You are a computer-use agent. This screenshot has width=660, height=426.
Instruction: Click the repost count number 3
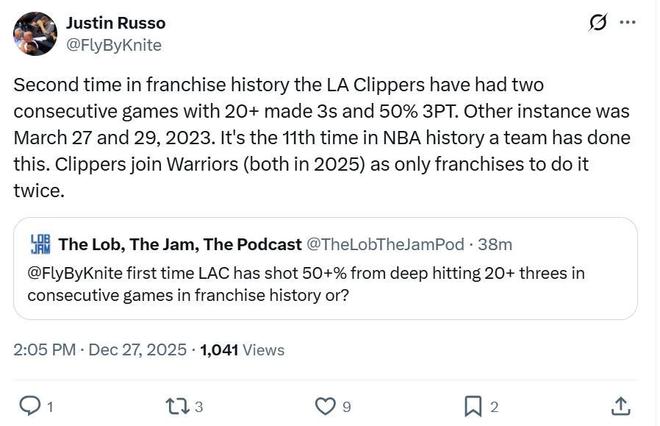[x=199, y=406]
